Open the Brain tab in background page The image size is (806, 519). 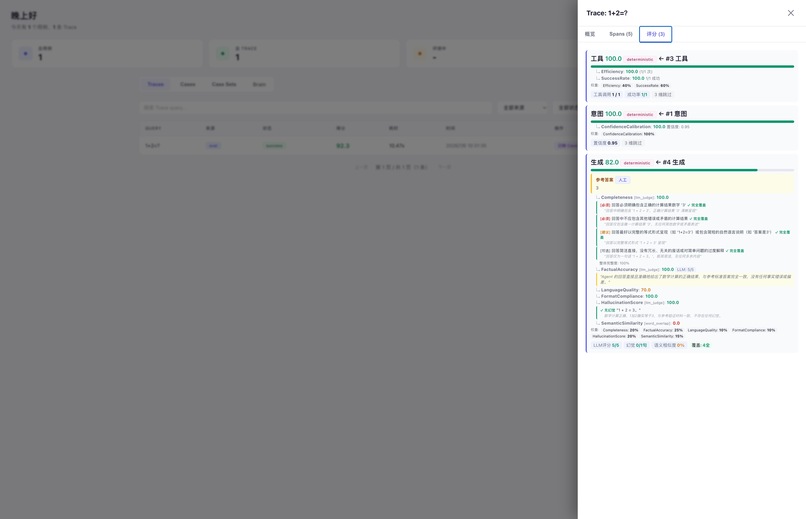(x=259, y=84)
